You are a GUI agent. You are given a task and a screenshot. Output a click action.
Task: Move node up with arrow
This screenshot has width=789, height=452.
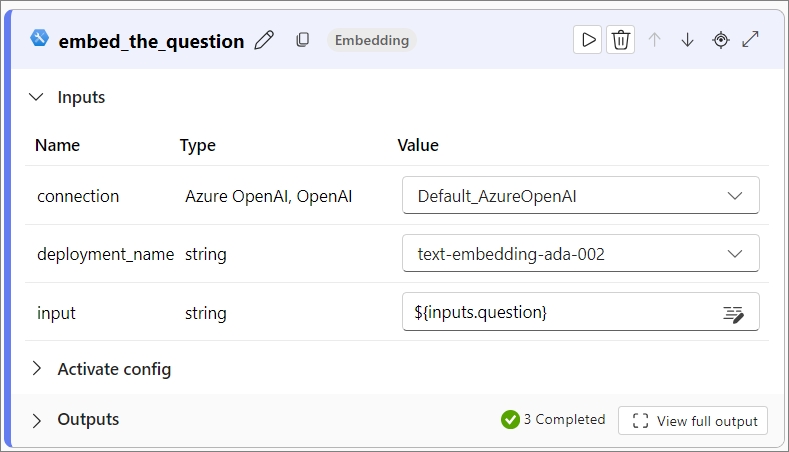pyautogui.click(x=655, y=40)
